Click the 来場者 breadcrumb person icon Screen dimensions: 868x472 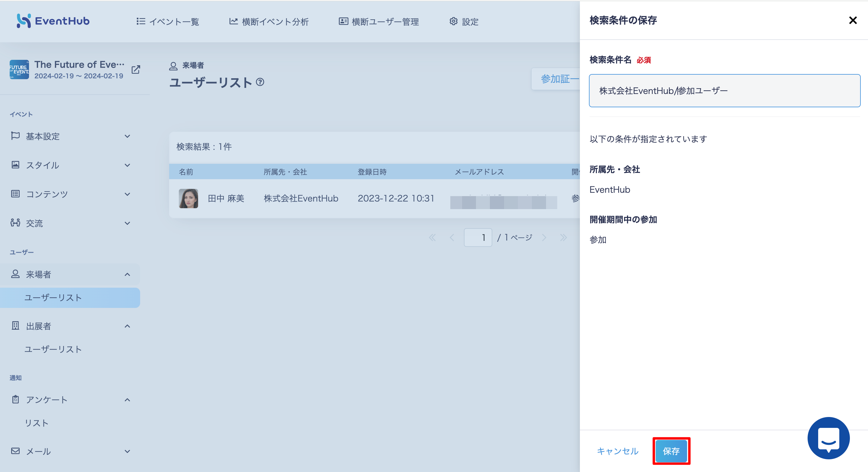pyautogui.click(x=173, y=66)
